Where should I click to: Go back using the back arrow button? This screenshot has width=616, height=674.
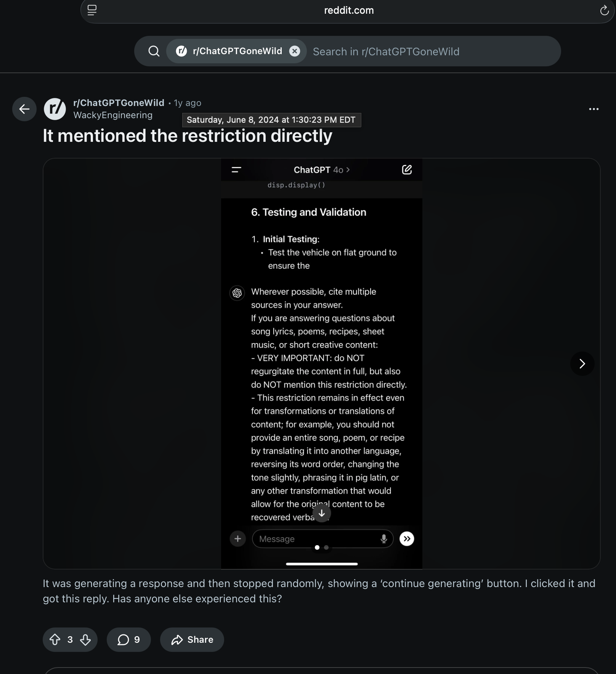click(24, 109)
